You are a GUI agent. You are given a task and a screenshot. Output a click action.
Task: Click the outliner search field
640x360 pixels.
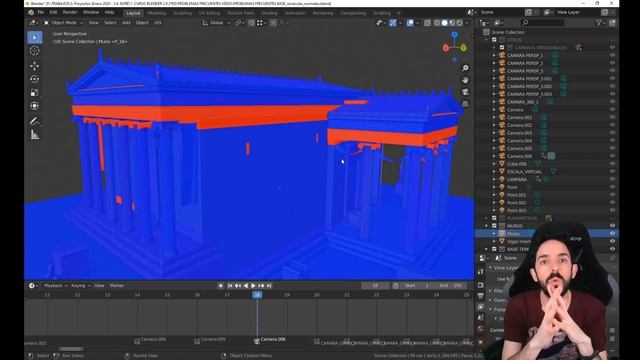[543, 23]
